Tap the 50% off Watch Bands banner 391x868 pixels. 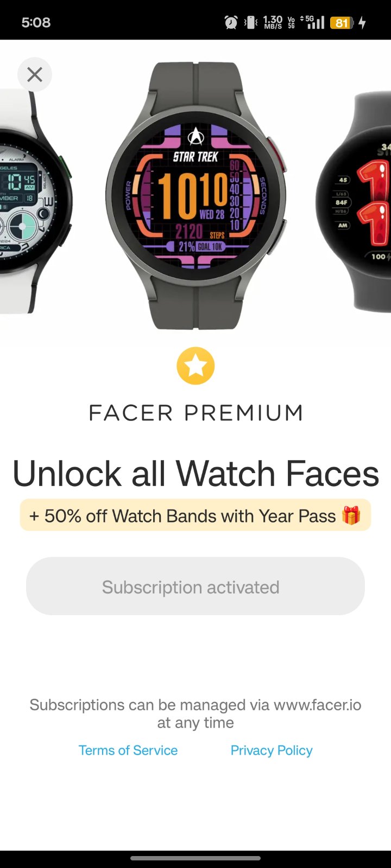(x=195, y=515)
